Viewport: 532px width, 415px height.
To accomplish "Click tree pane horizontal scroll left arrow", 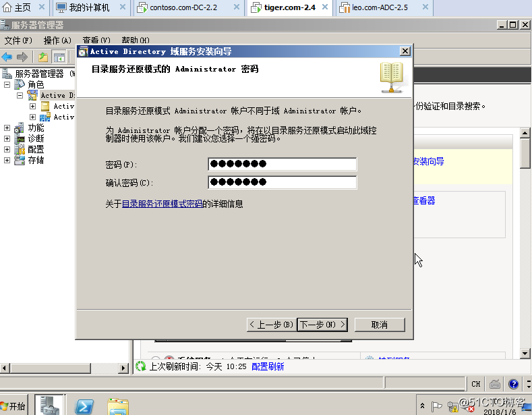I will pos(5,368).
